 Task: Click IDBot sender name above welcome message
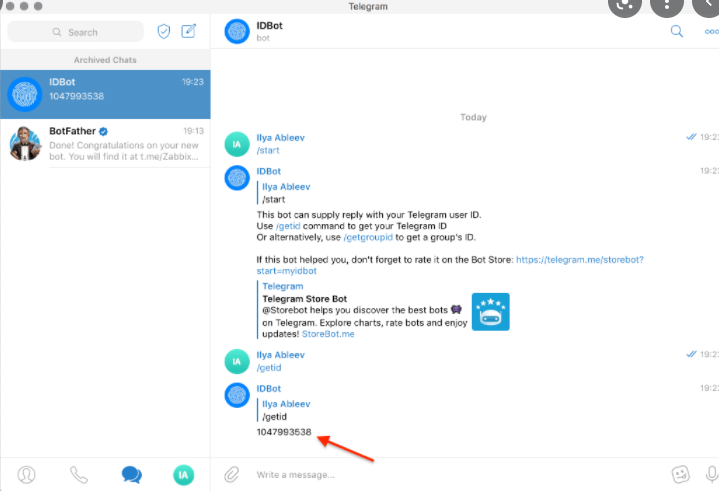269,171
